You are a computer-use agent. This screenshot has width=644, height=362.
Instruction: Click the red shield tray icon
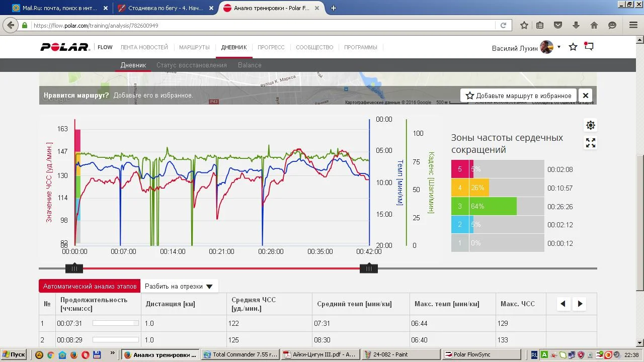point(581,354)
